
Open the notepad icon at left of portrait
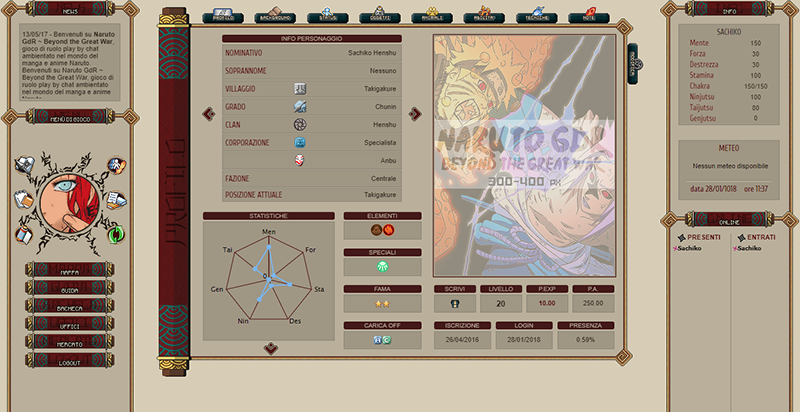(x=23, y=199)
